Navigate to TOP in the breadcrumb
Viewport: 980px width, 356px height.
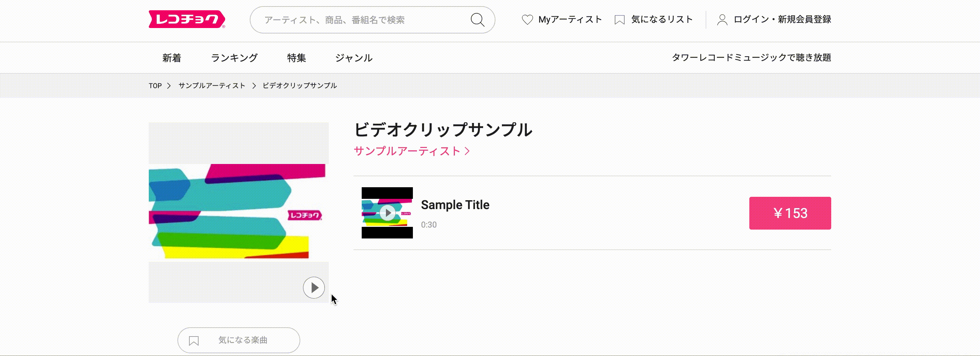pos(155,86)
